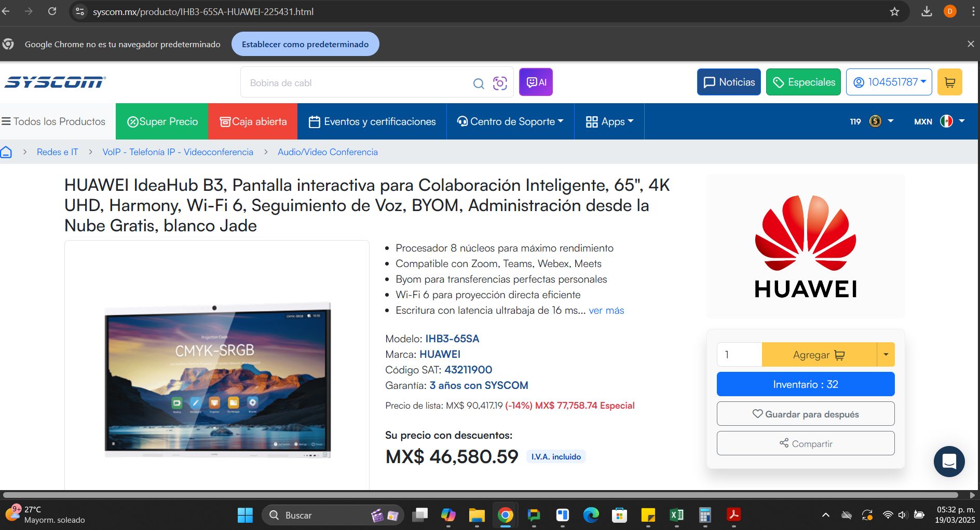Expand the points coin dropdown showing 119
The image size is (980, 530).
pyautogui.click(x=872, y=121)
